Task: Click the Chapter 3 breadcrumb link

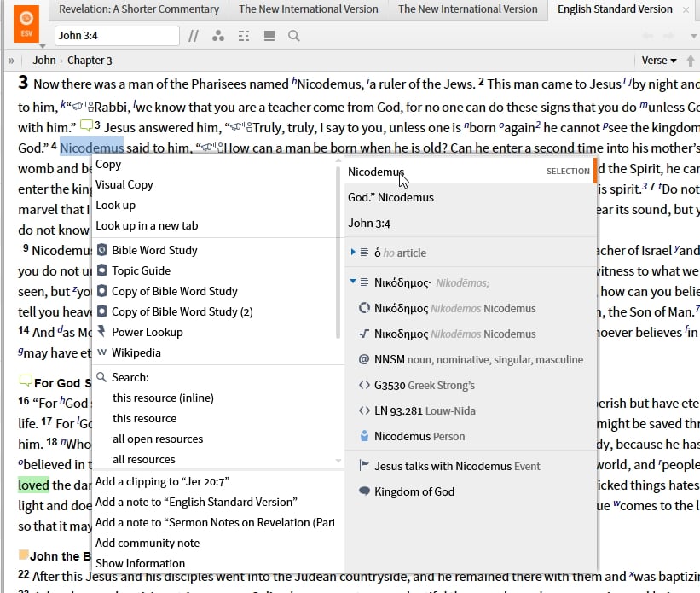Action: click(x=90, y=61)
